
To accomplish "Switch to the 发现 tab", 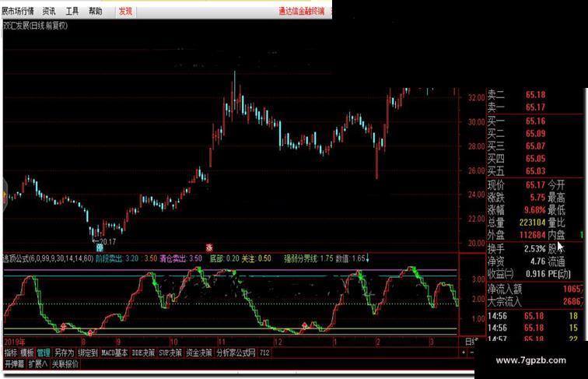I will pyautogui.click(x=125, y=11).
